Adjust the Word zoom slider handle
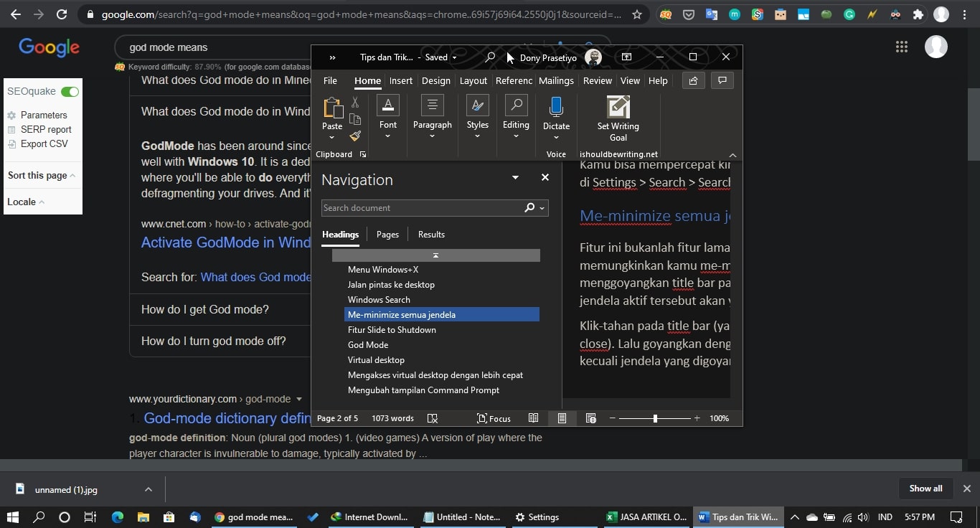Screen dimensions: 980x528 pyautogui.click(x=655, y=418)
